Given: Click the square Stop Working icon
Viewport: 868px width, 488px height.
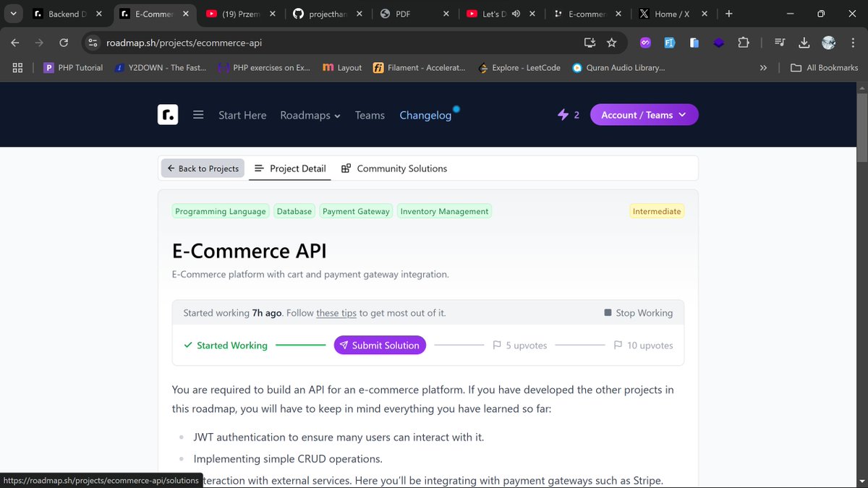Looking at the screenshot, I should (x=608, y=313).
